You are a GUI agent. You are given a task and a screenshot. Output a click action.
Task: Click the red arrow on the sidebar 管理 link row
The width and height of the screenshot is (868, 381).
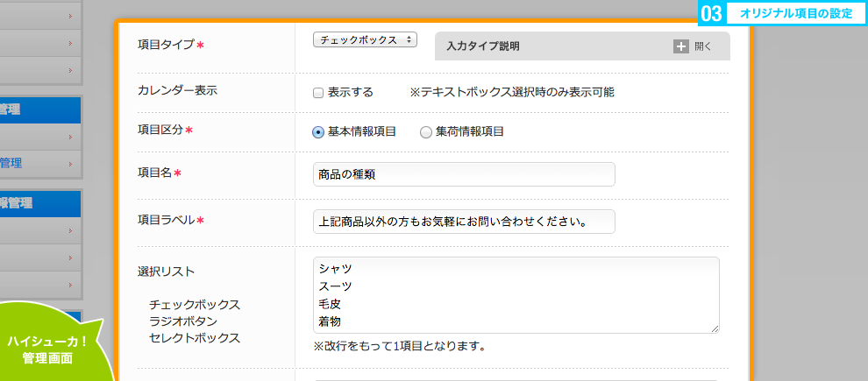coord(70,165)
